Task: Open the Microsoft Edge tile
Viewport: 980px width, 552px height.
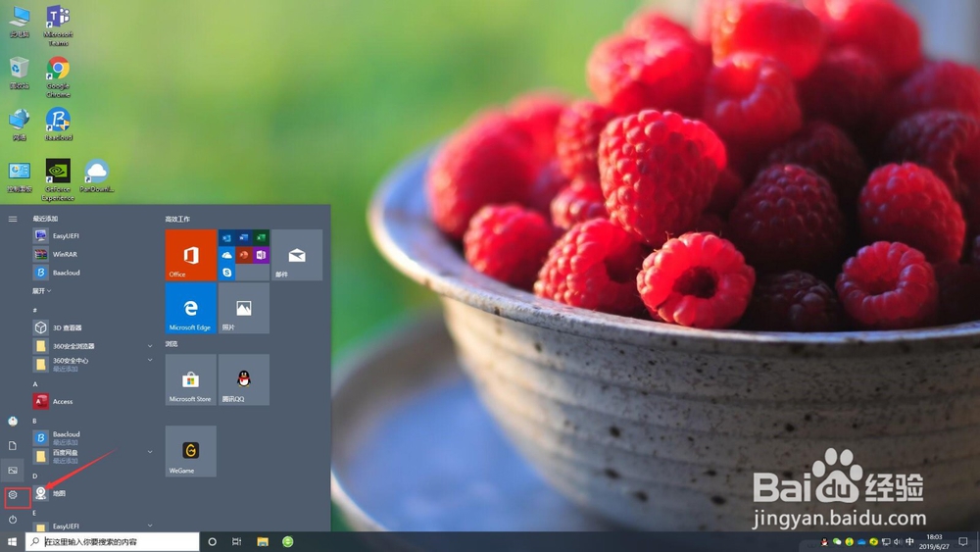Action: click(191, 308)
